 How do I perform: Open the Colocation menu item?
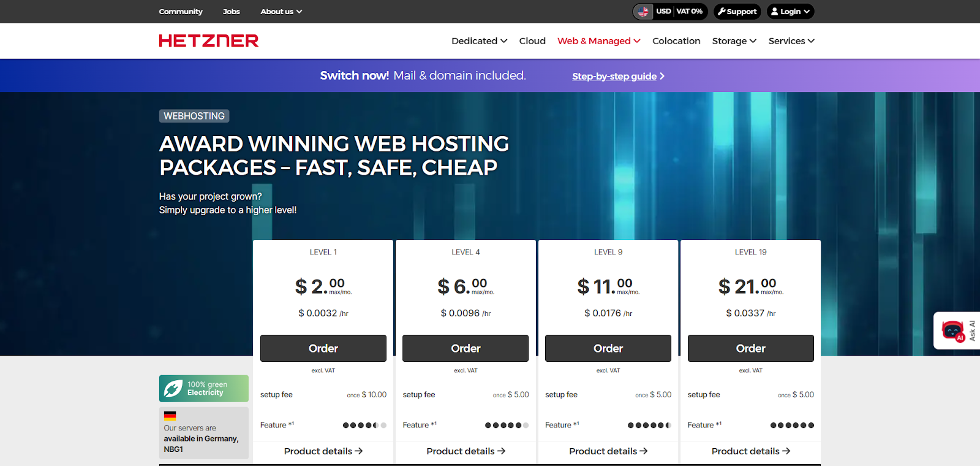(x=676, y=41)
